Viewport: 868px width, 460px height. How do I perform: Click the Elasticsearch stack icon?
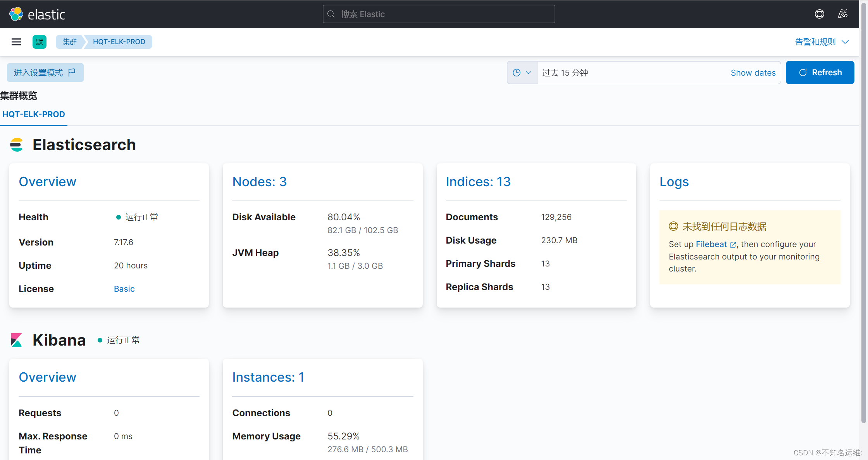[17, 145]
